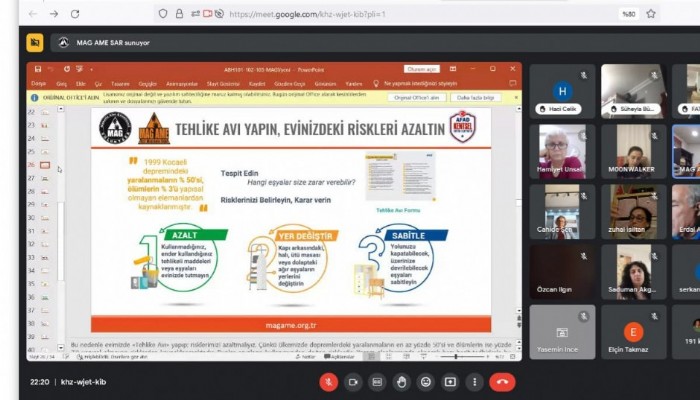Viewport: 700px width, 400px height.
Task: Click the comments icon on ribbon right
Action: click(x=512, y=83)
